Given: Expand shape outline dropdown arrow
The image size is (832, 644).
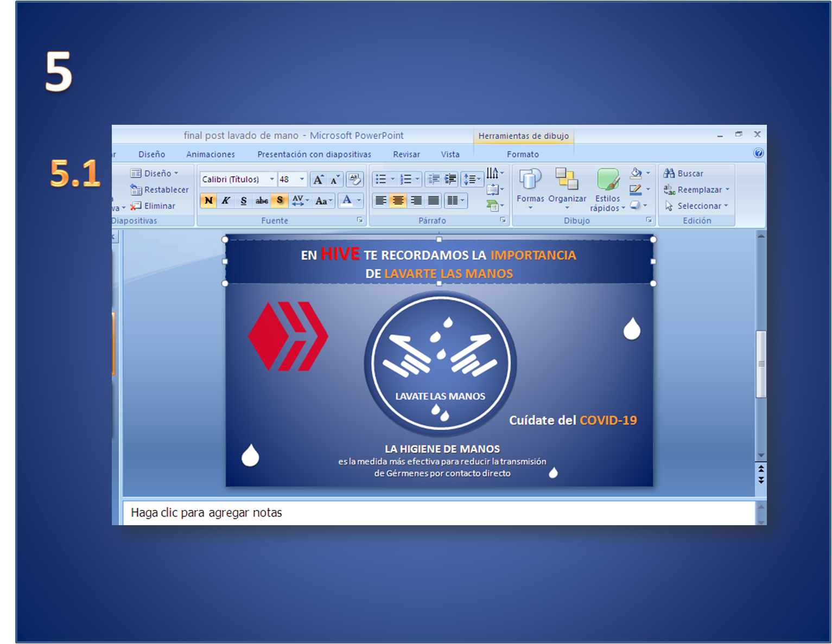Looking at the screenshot, I should coord(648,189).
